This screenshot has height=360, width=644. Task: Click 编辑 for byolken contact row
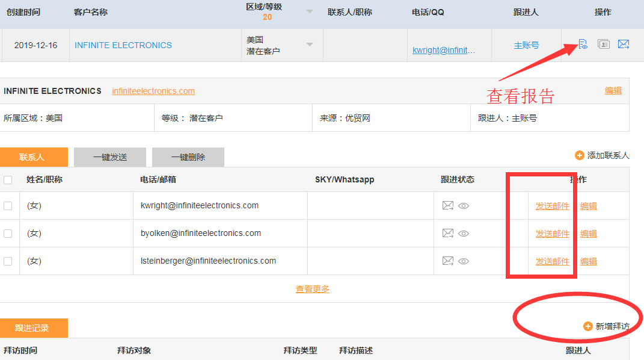(x=589, y=234)
